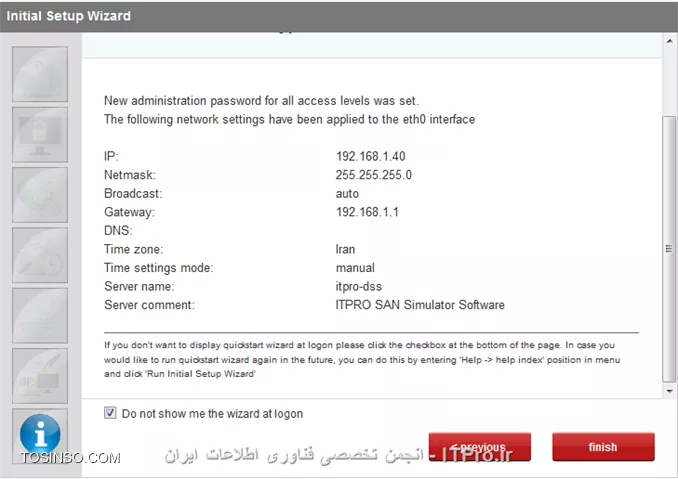
Task: Click the scrollbar up arrow
Action: (x=669, y=42)
